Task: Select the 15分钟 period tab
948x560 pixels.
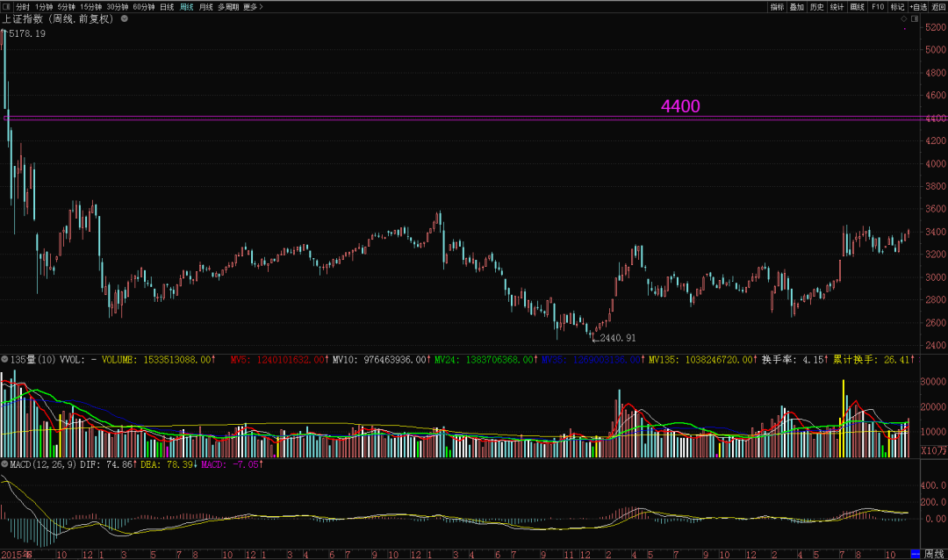Action: point(91,7)
